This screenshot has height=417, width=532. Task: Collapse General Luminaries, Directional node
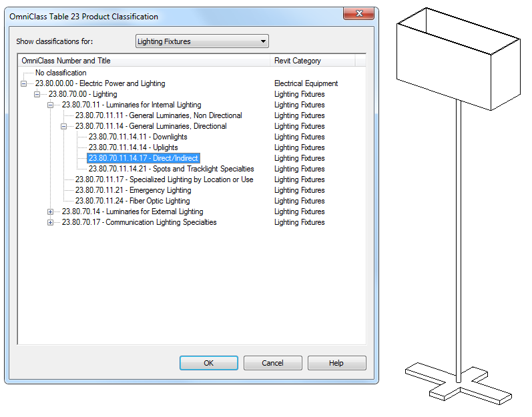pos(63,127)
